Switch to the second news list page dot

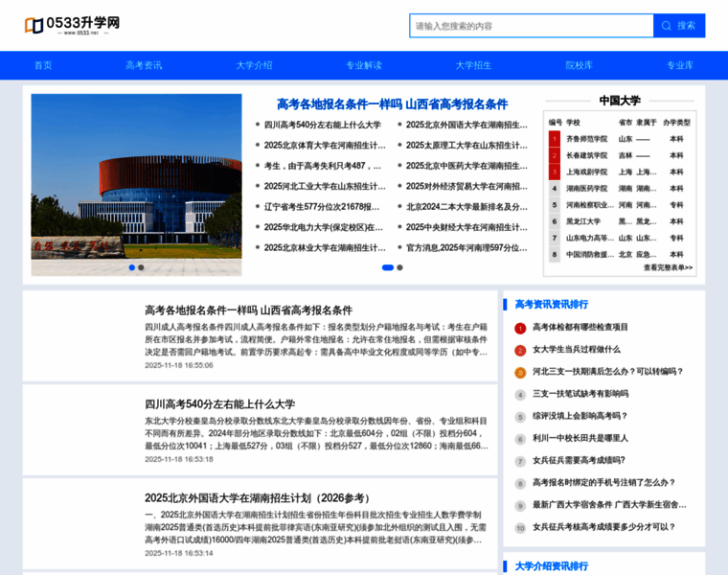click(x=399, y=267)
